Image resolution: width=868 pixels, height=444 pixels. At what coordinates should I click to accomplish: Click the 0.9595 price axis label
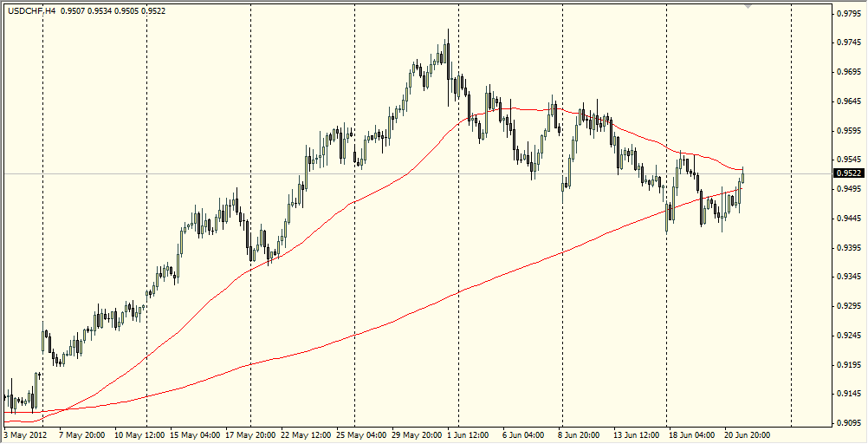(x=851, y=131)
